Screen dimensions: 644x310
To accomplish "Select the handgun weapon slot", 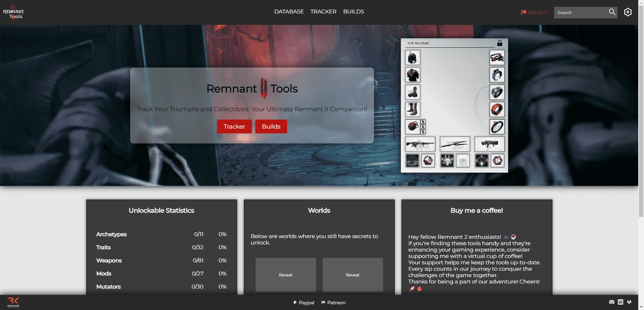I will click(489, 144).
